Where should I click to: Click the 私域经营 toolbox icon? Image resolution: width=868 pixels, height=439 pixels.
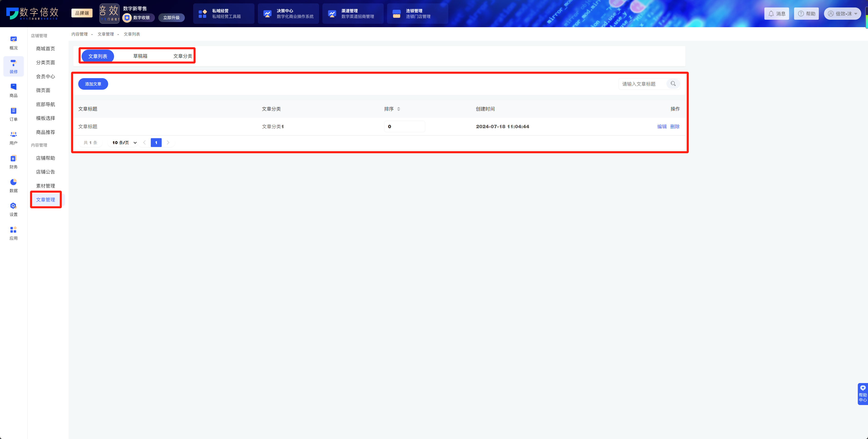(x=202, y=13)
